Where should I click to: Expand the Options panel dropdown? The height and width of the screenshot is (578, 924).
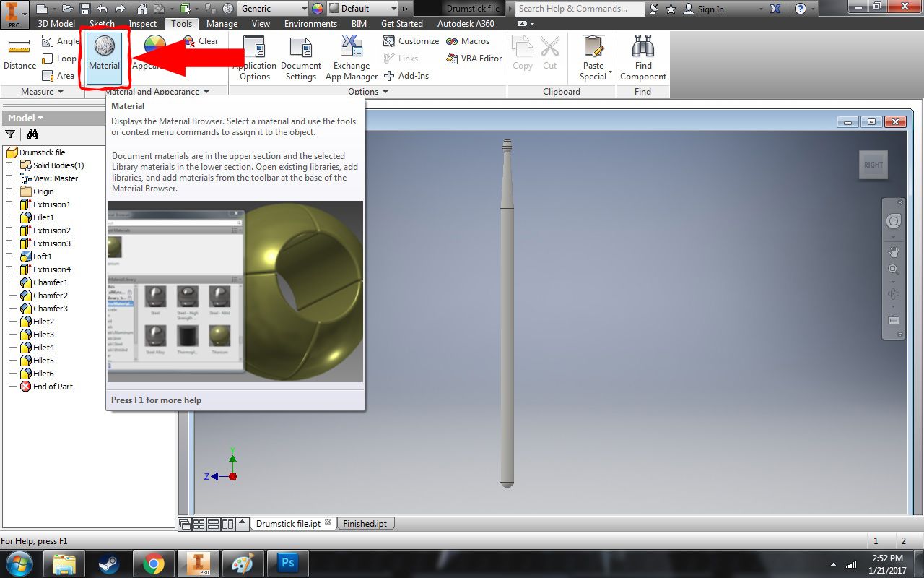385,91
